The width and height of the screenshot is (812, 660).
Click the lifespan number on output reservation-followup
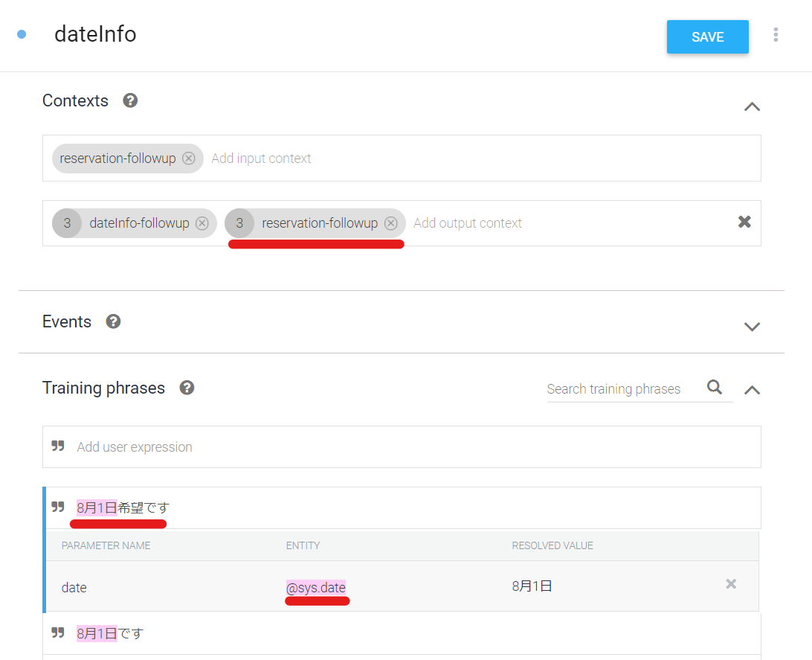(239, 223)
